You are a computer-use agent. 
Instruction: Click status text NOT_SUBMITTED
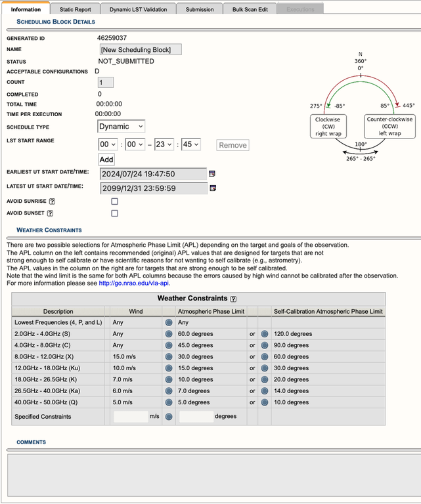point(126,61)
